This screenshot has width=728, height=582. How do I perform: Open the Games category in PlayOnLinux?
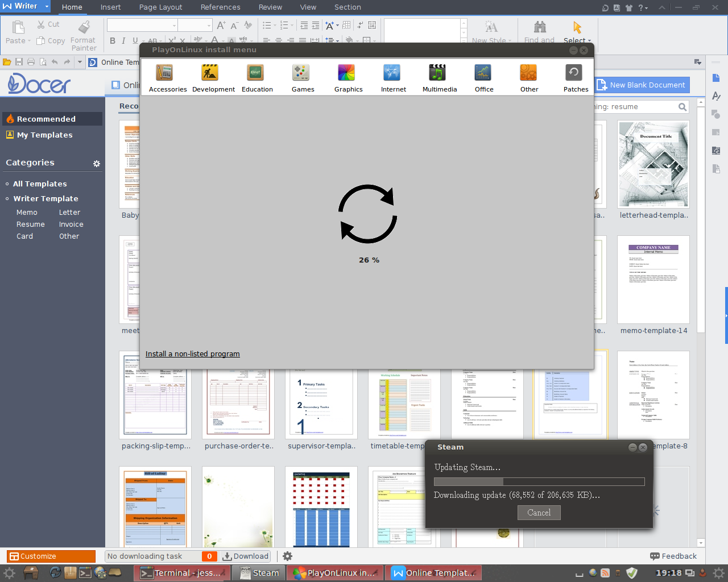303,78
